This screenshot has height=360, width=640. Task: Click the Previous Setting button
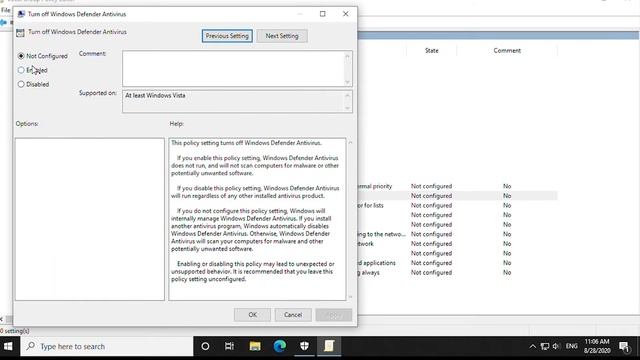click(x=227, y=36)
